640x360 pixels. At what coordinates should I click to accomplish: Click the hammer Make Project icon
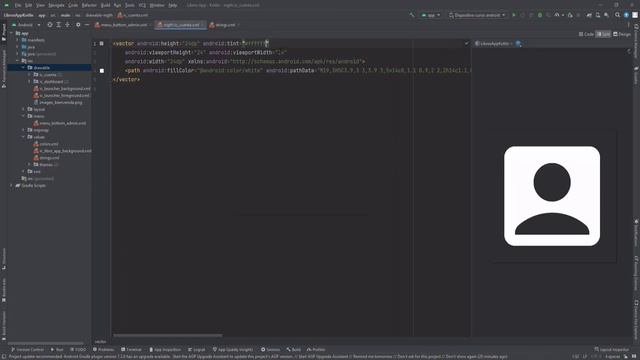tap(412, 15)
